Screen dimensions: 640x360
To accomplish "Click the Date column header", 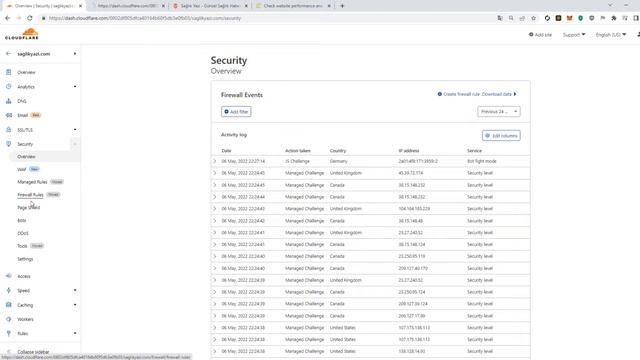I will (x=226, y=151).
